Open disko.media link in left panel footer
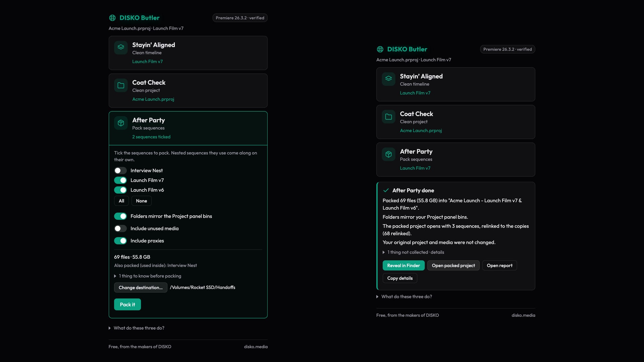 coord(256,347)
